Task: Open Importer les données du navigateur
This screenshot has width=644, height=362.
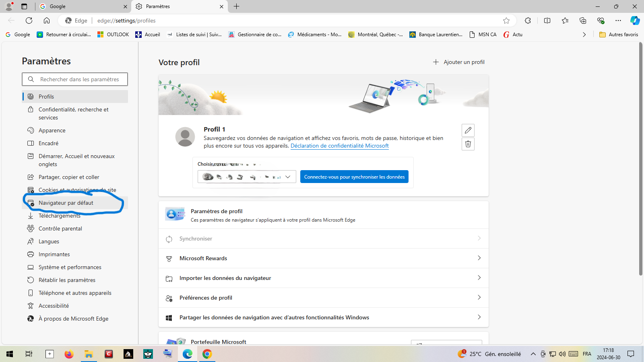Action: [x=324, y=278]
